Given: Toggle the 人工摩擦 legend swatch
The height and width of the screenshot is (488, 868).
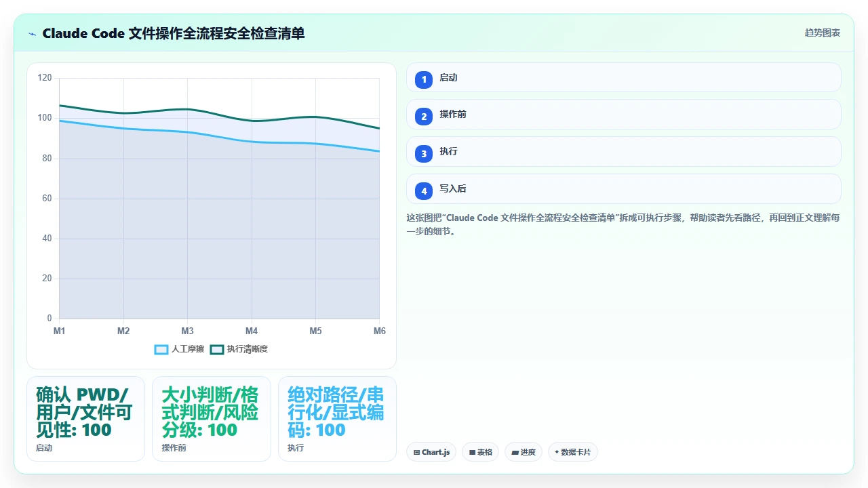Looking at the screenshot, I should point(161,350).
